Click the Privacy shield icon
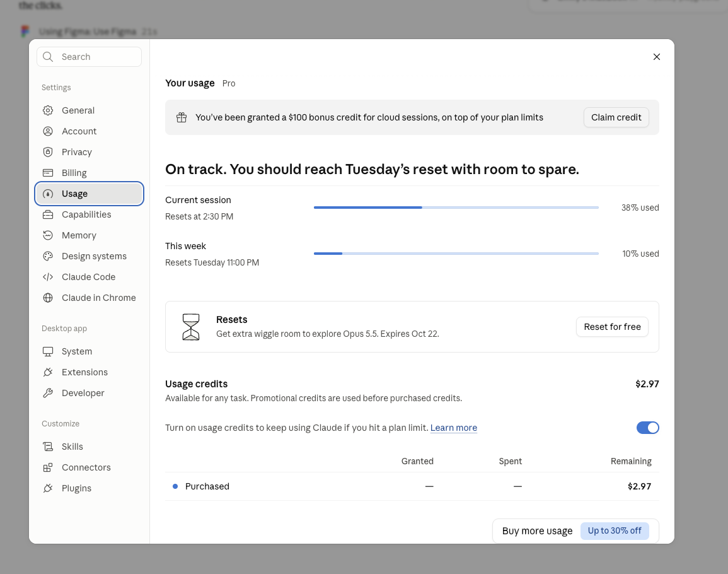 [x=48, y=152]
